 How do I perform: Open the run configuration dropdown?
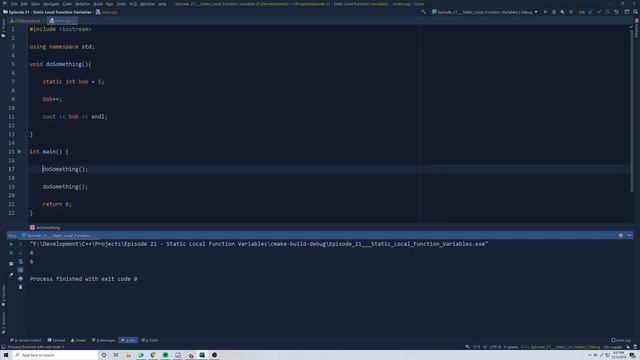(x=484, y=12)
